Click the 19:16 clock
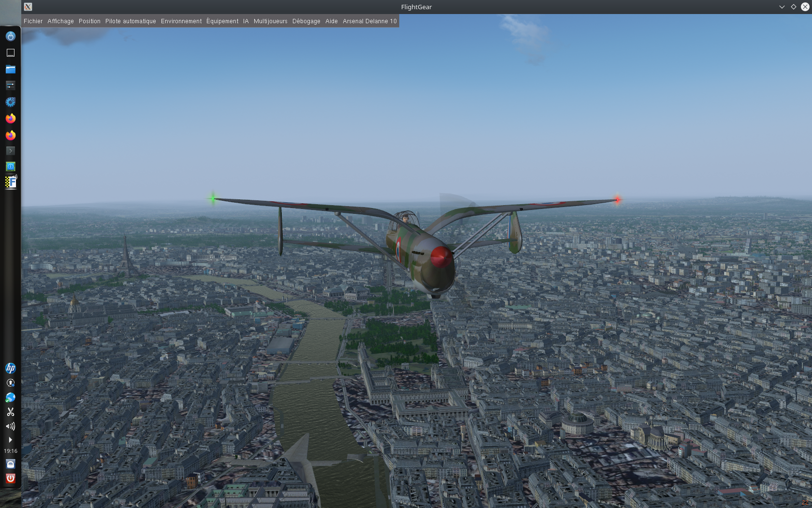 pos(11,451)
